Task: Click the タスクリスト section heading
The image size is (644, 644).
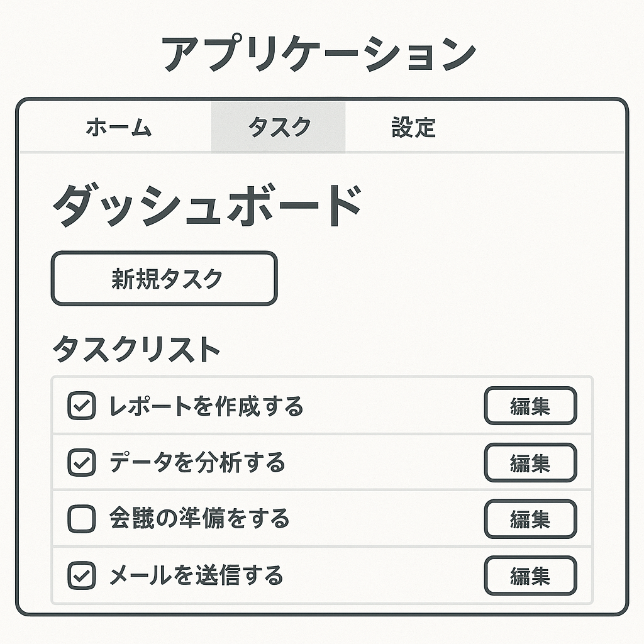Action: 136,348
